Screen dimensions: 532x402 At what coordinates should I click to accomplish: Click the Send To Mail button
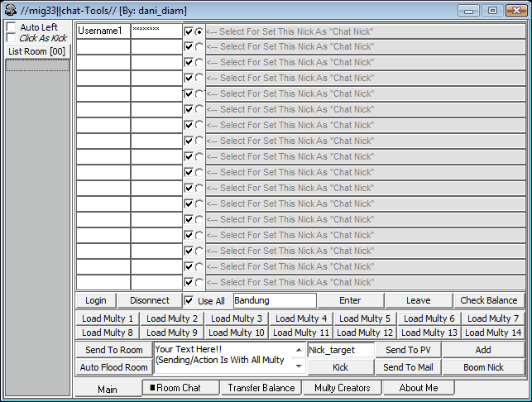point(408,367)
